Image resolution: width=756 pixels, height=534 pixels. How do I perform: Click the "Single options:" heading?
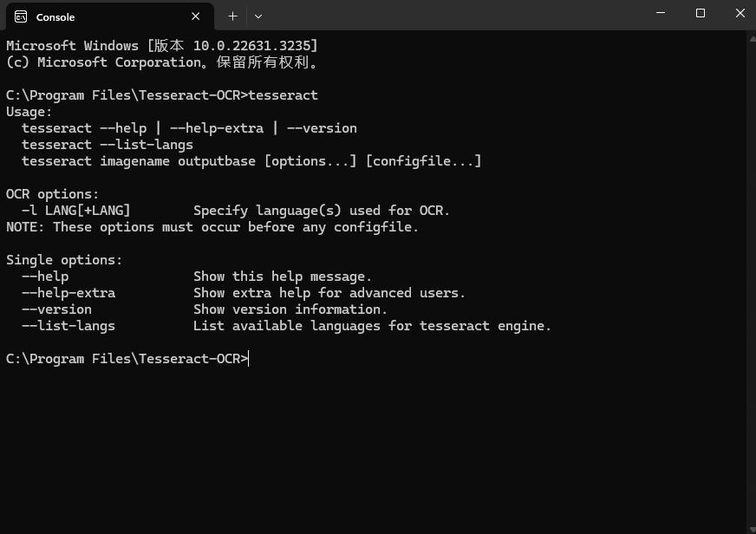(x=64, y=260)
